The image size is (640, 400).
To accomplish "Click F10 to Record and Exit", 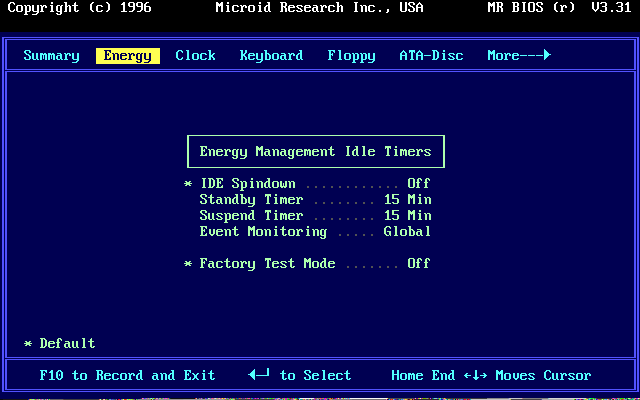I will click(127, 376).
